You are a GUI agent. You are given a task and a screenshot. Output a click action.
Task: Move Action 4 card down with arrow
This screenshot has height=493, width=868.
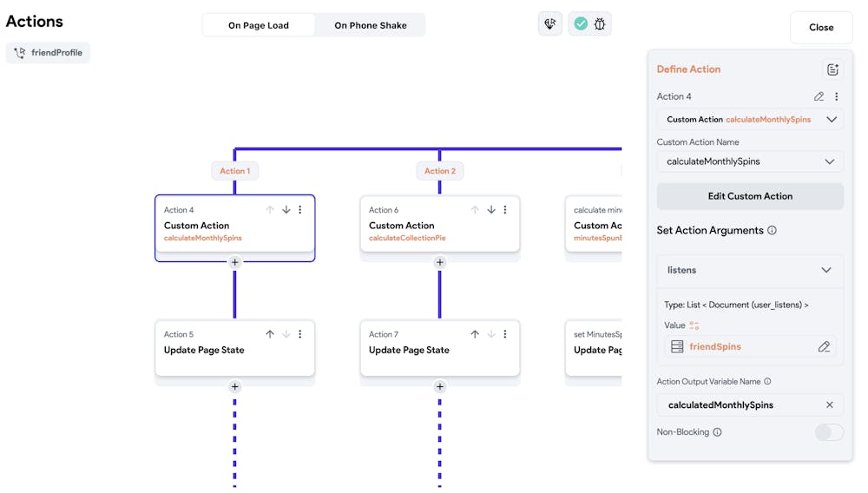pyautogui.click(x=286, y=210)
